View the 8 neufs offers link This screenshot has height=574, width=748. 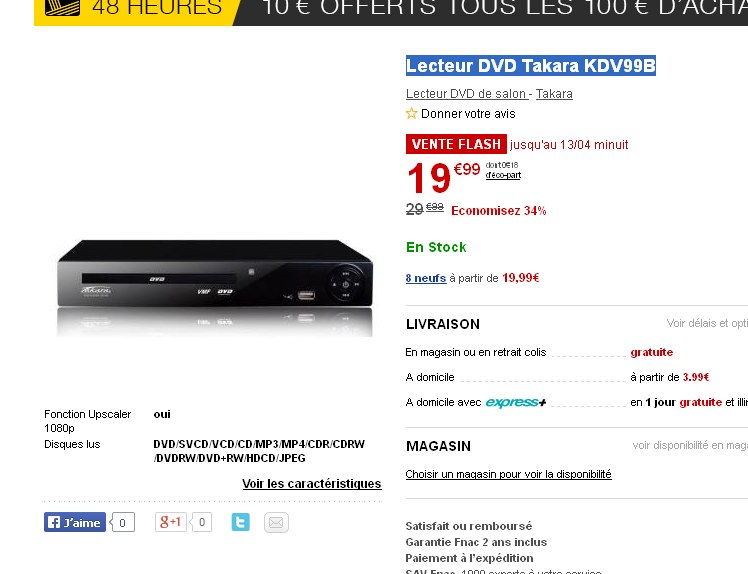point(426,278)
